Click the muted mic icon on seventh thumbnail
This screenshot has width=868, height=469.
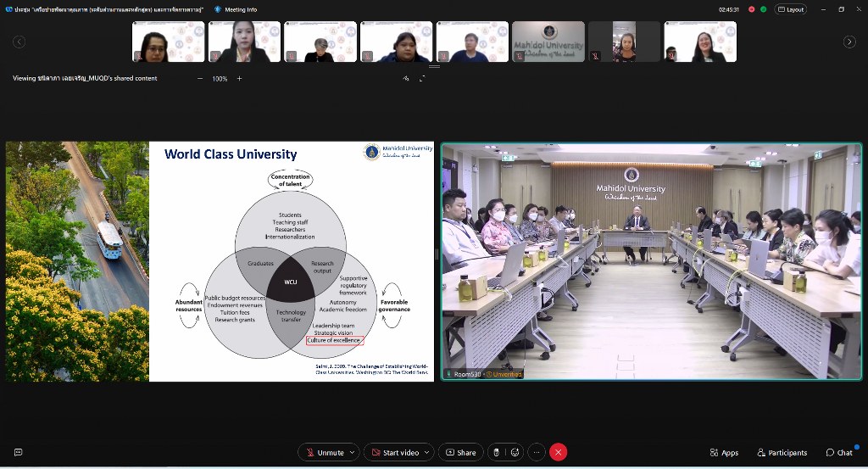pos(594,56)
